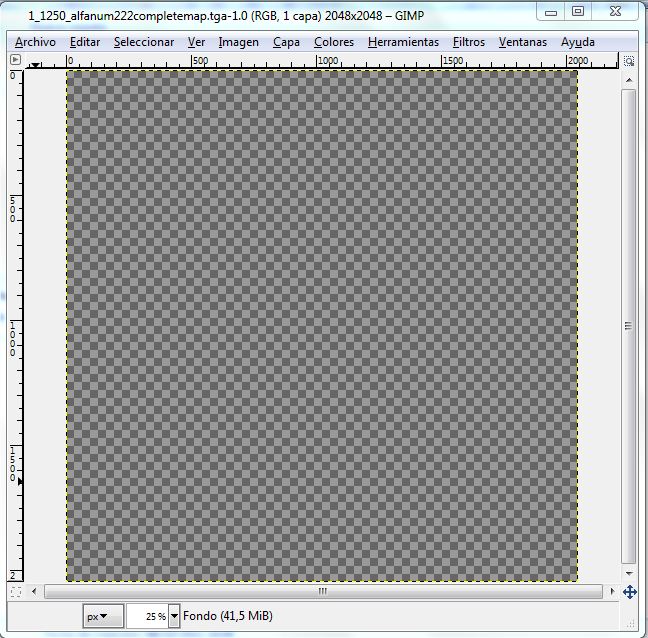648x638 pixels.
Task: Click the zoom-on-resize magnifier icon
Action: 629,62
